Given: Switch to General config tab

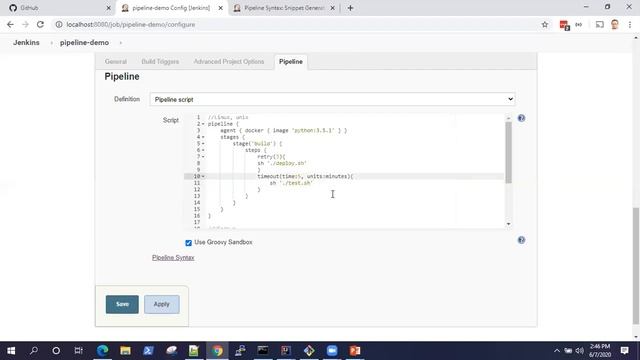Looking at the screenshot, I should coord(116,62).
